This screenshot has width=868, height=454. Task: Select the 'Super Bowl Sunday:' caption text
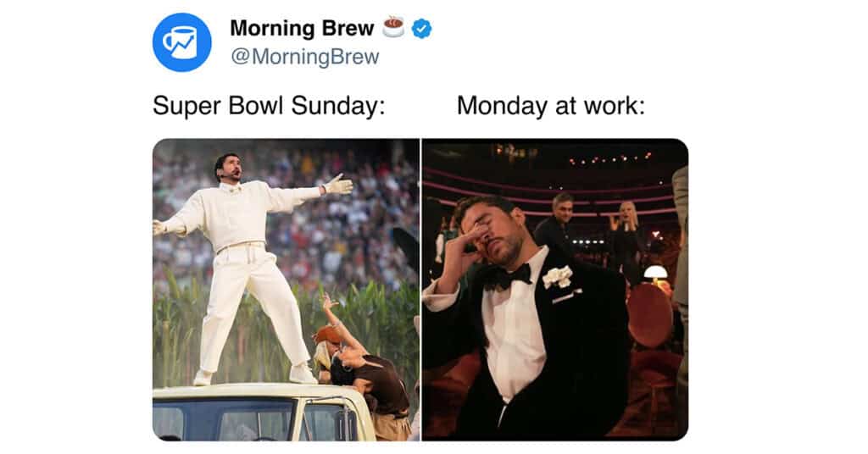coord(269,106)
